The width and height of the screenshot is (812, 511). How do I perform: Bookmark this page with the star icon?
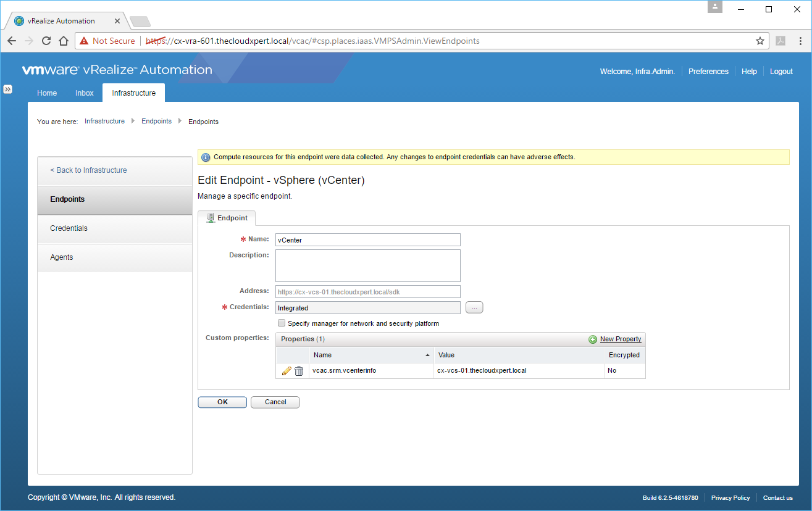click(x=760, y=41)
